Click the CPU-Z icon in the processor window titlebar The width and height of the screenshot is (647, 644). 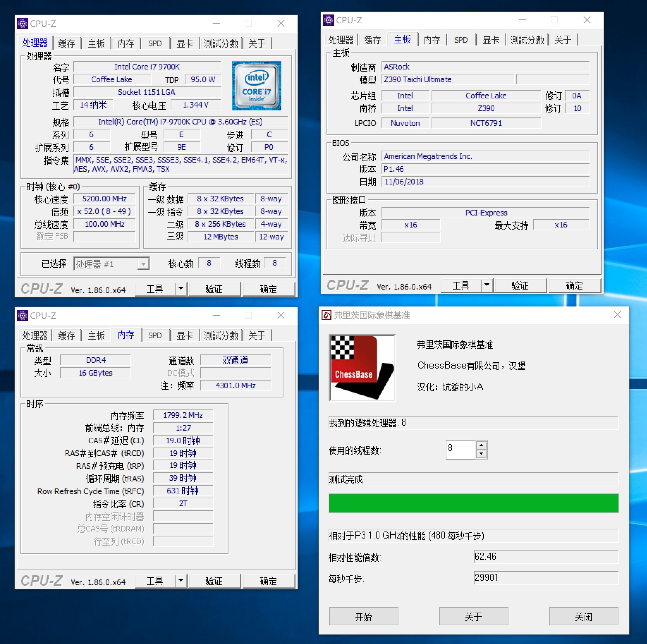pyautogui.click(x=23, y=23)
